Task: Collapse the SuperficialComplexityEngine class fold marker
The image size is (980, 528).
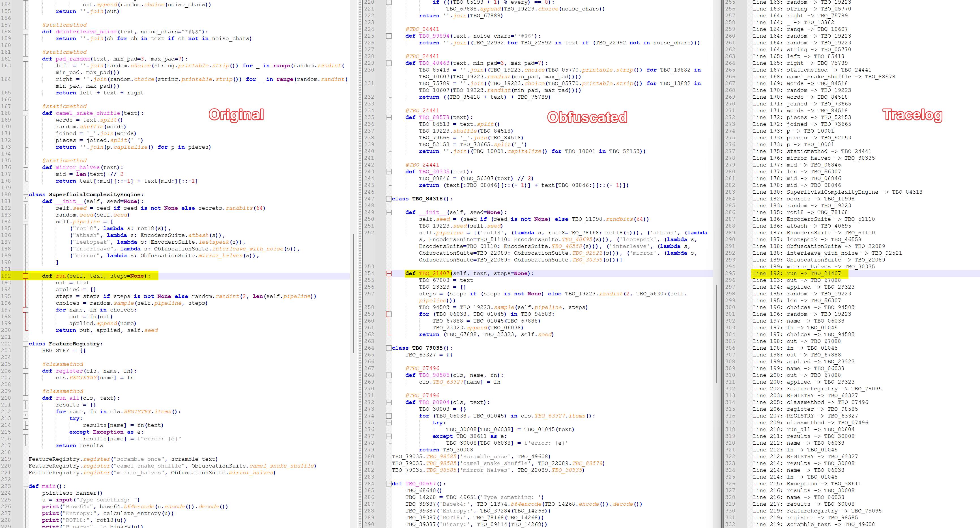Action: [25, 195]
